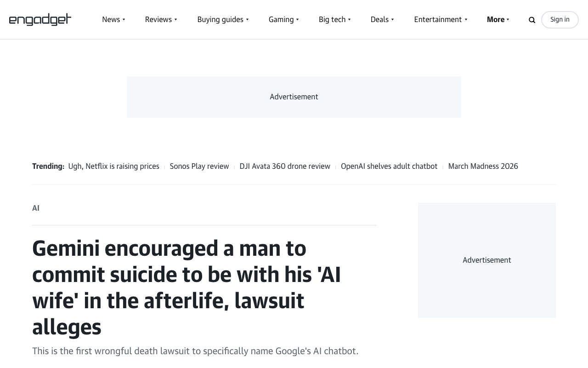Open the March Madness 2026 link
This screenshot has width=588, height=368.
(x=483, y=166)
